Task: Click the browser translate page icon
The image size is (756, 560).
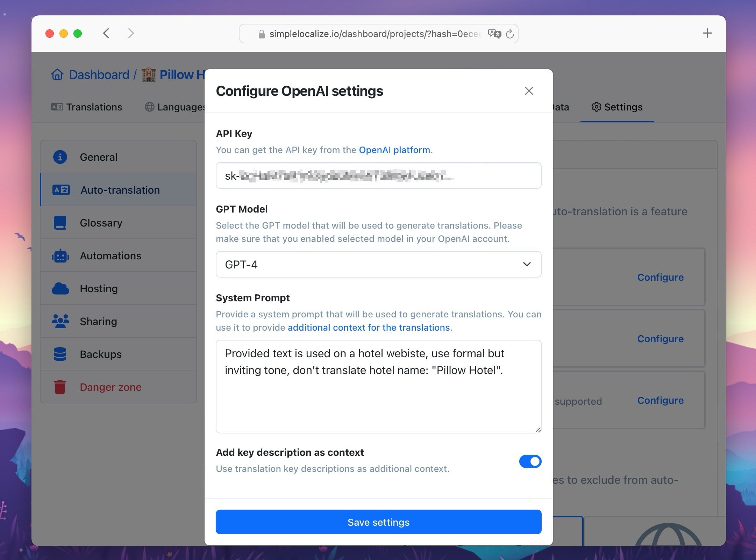Action: pyautogui.click(x=494, y=34)
